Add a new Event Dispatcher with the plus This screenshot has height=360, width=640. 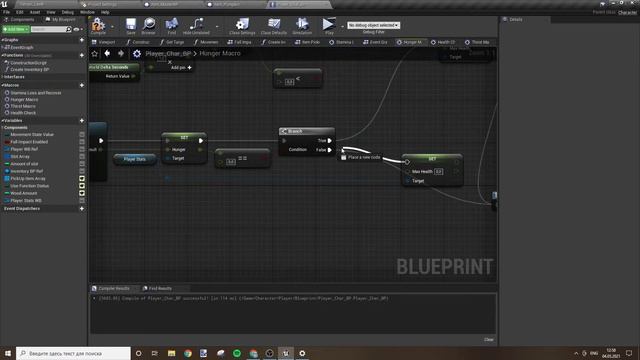82,209
